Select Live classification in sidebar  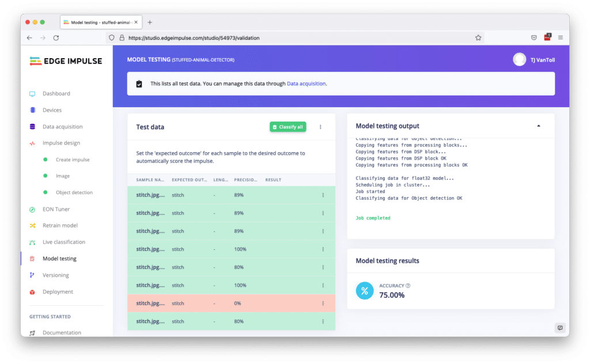[x=63, y=242]
